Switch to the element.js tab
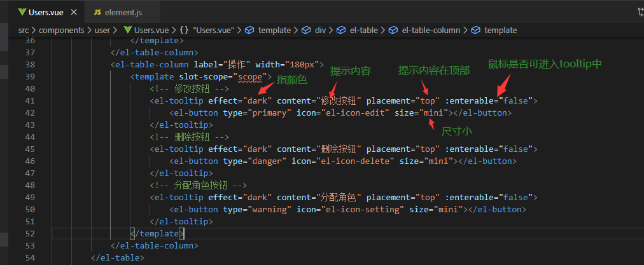644x265 pixels. coord(118,12)
